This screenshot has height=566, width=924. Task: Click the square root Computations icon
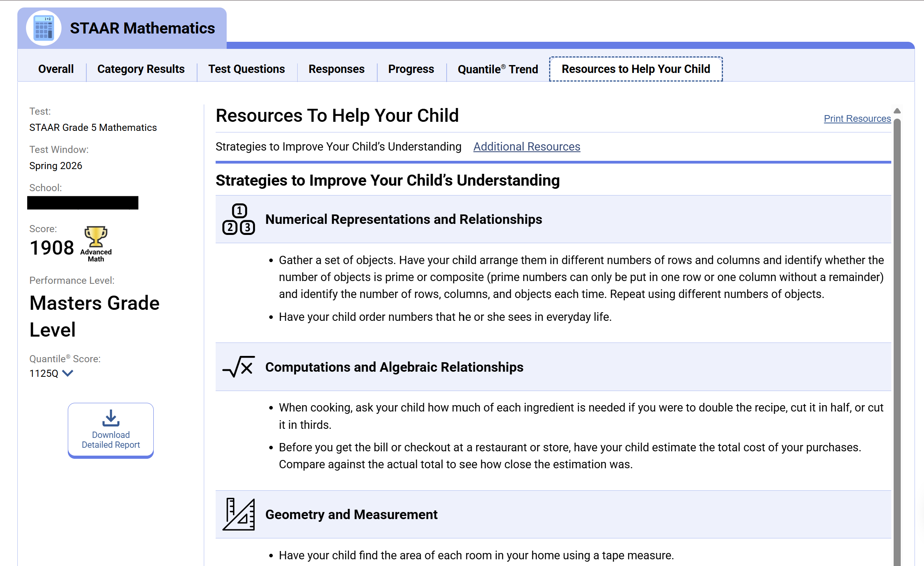coord(238,367)
